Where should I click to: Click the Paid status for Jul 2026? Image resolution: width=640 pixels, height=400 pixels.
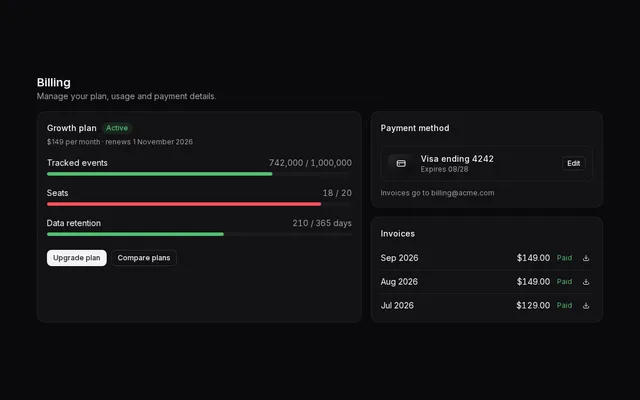pyautogui.click(x=564, y=305)
